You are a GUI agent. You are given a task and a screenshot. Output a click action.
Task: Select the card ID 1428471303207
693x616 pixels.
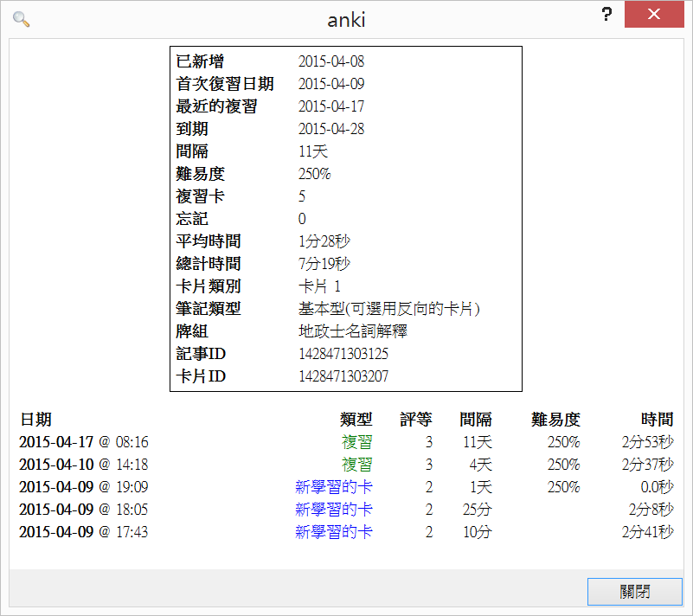tap(343, 376)
